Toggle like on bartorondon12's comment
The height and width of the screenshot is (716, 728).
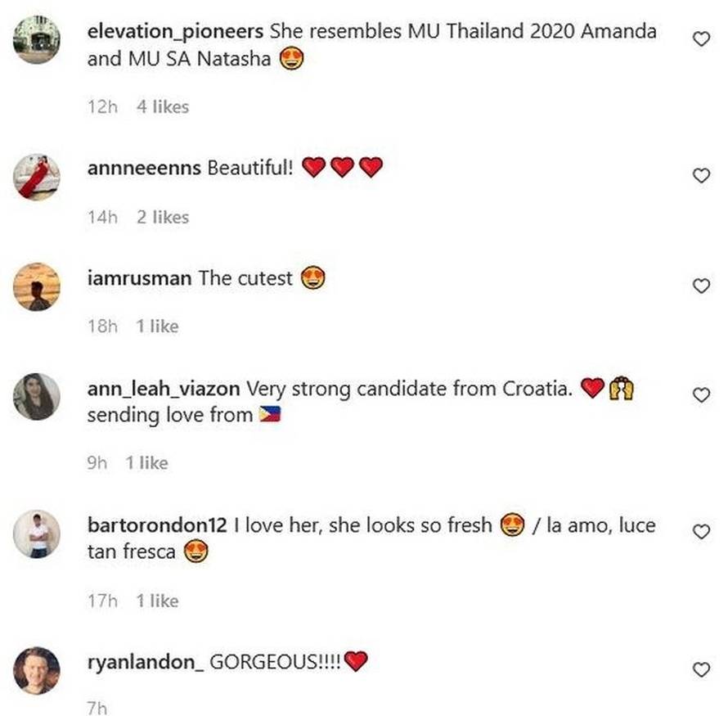pyautogui.click(x=701, y=529)
